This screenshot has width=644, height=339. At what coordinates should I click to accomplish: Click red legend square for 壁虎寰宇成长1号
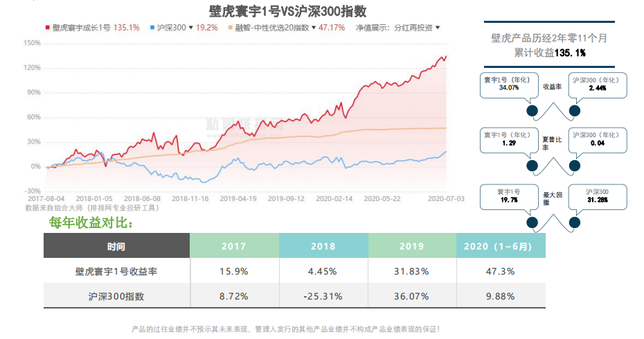click(48, 28)
